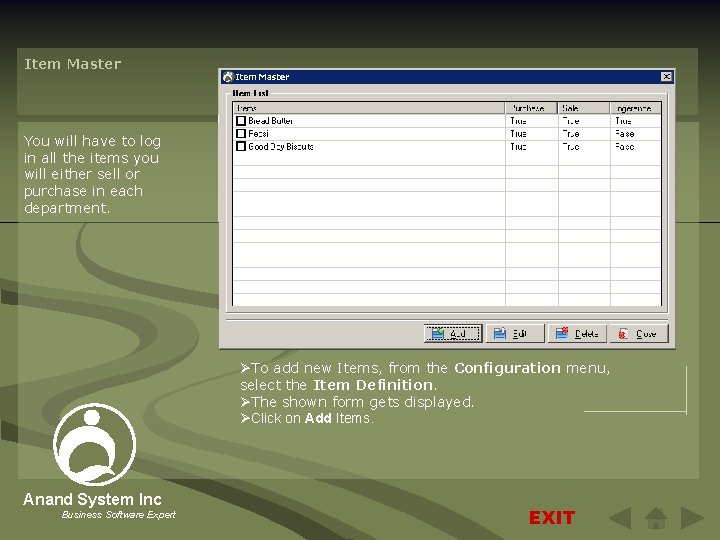The height and width of the screenshot is (540, 720).
Task: Click the Edit button
Action: click(x=515, y=333)
